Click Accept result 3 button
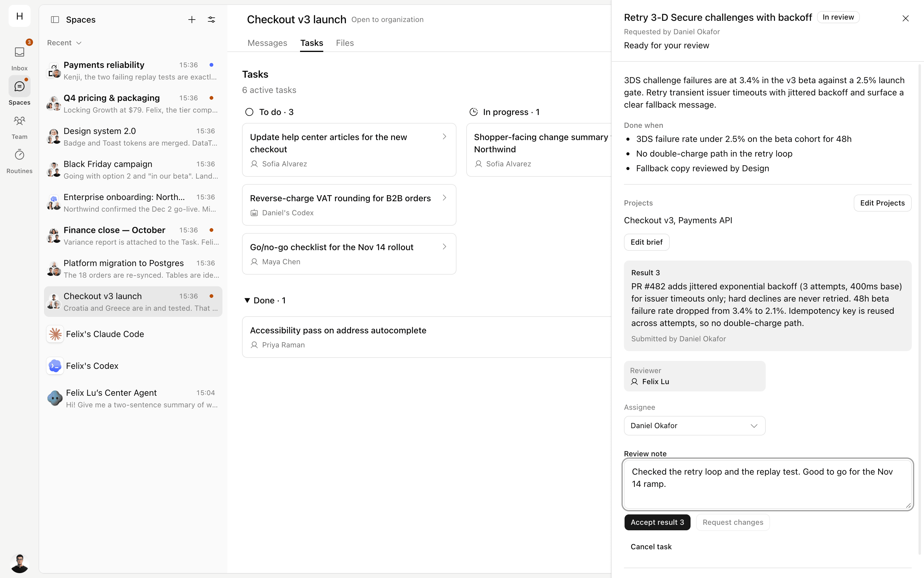924x578 pixels. pyautogui.click(x=657, y=522)
